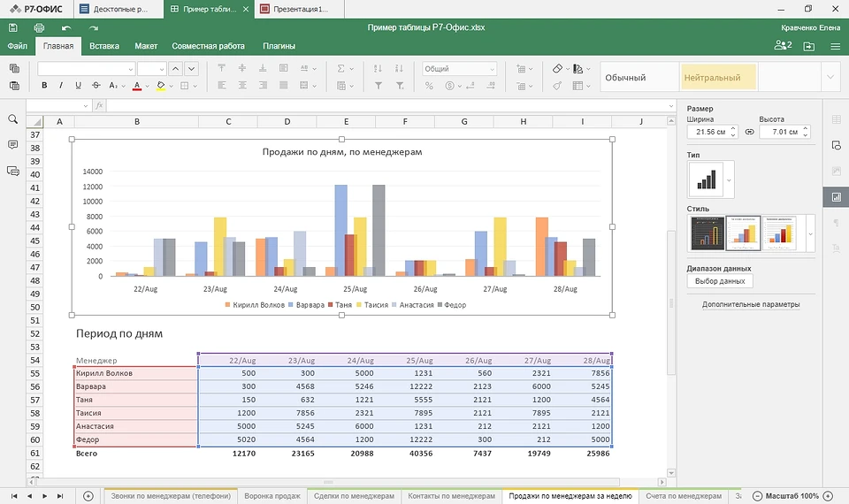Open the Дополнительные параметры link
Image resolution: width=849 pixels, height=504 pixels.
(x=751, y=304)
